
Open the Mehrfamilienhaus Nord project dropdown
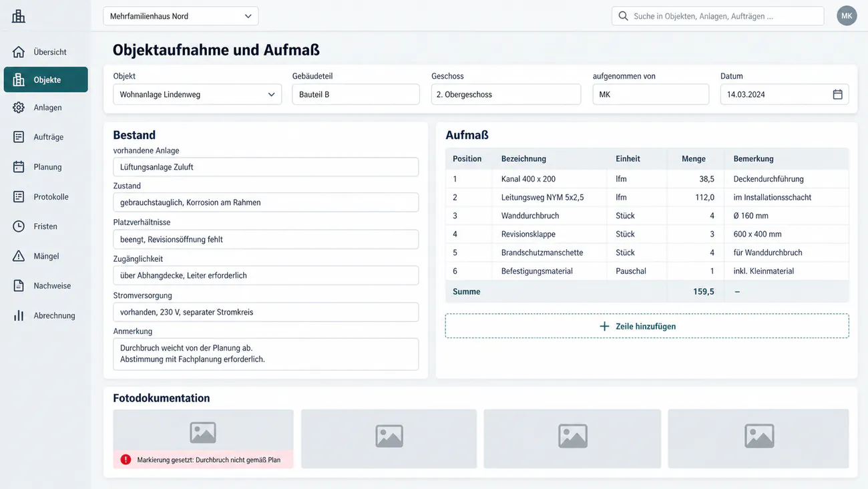click(x=181, y=16)
